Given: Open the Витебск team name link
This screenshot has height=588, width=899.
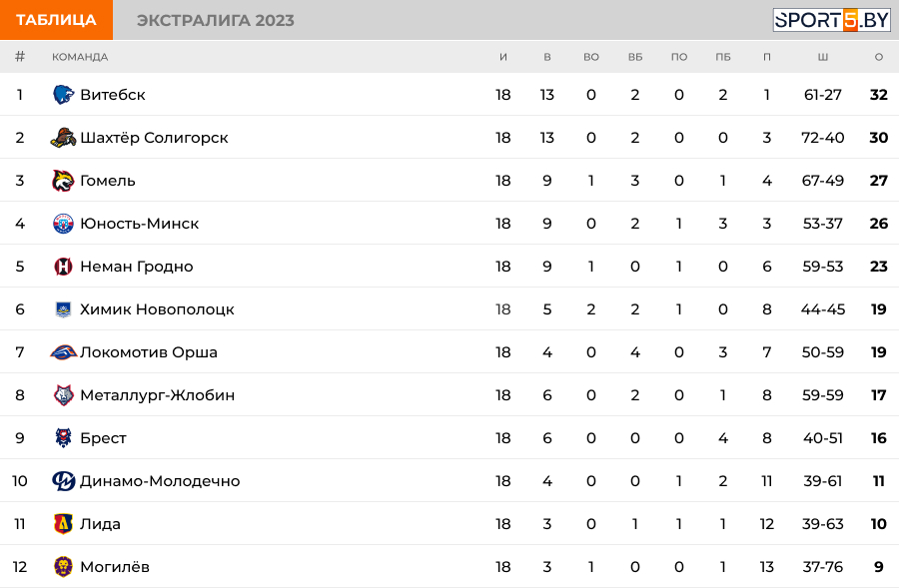Looking at the screenshot, I should (113, 95).
